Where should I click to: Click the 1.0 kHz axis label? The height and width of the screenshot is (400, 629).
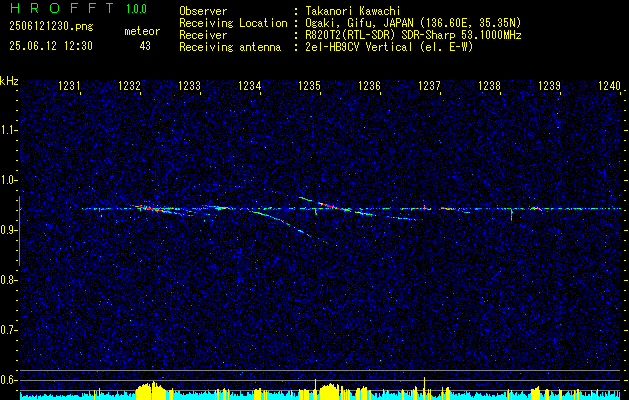pos(8,180)
